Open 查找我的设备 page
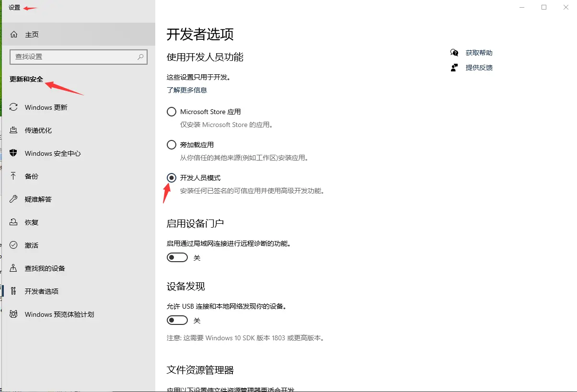The height and width of the screenshot is (392, 577). [79, 268]
